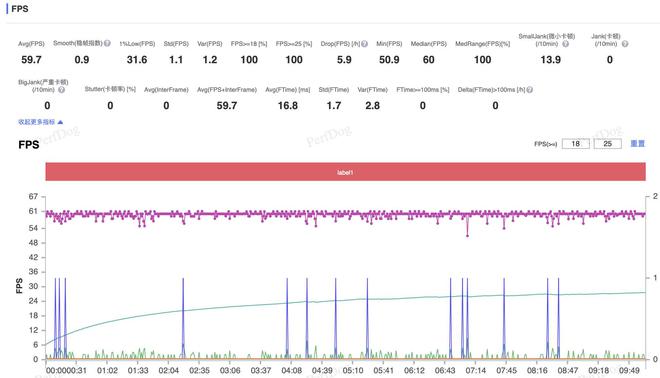Click the FPS threshold field showing 18
Screen dimensions: 660x378
(575, 144)
